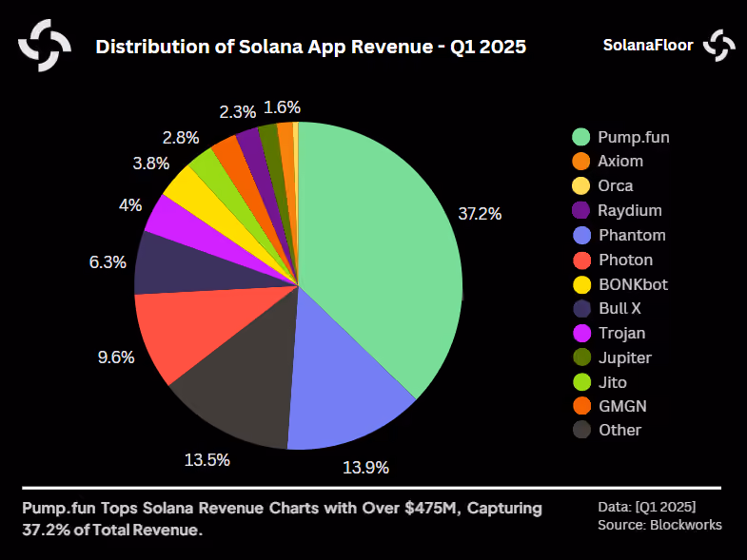This screenshot has width=747, height=560.
Task: Click the SolanaFloor logo icon at top left
Action: point(45,46)
